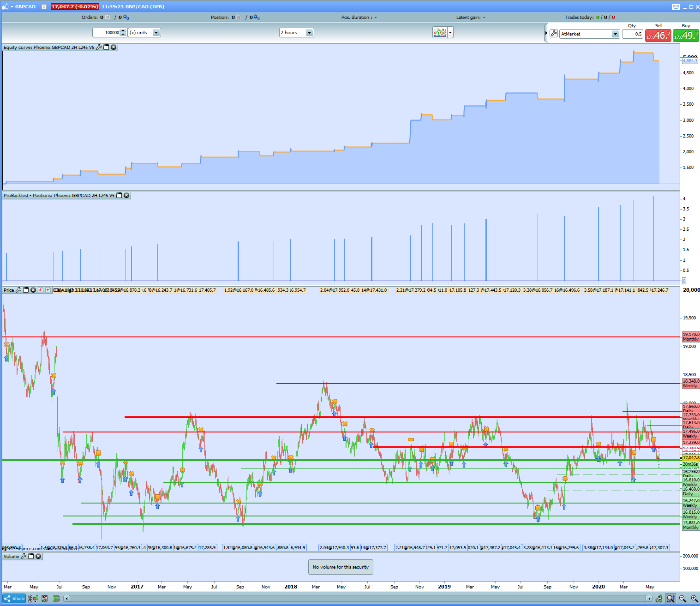Click the 'Trades today' counter text
Image resolution: width=700 pixels, height=606 pixels.
(590, 18)
